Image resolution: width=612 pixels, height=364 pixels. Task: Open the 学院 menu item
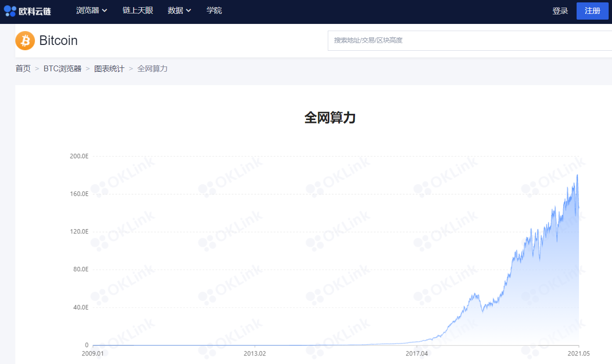214,10
